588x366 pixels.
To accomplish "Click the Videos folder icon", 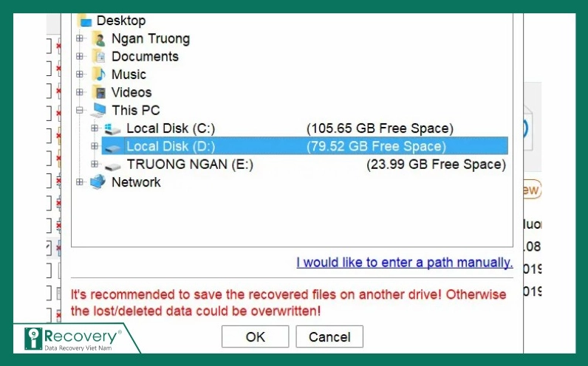I will coord(99,93).
